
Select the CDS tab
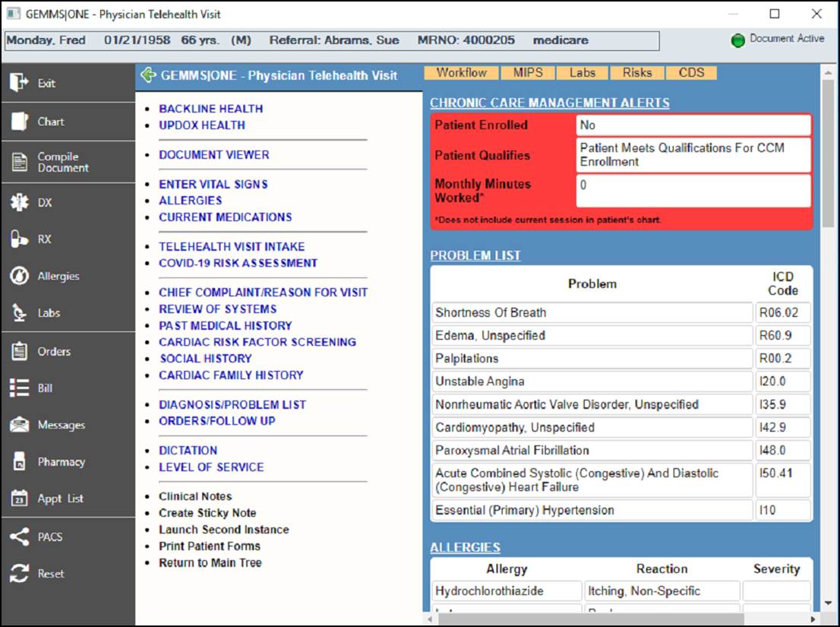coord(691,73)
